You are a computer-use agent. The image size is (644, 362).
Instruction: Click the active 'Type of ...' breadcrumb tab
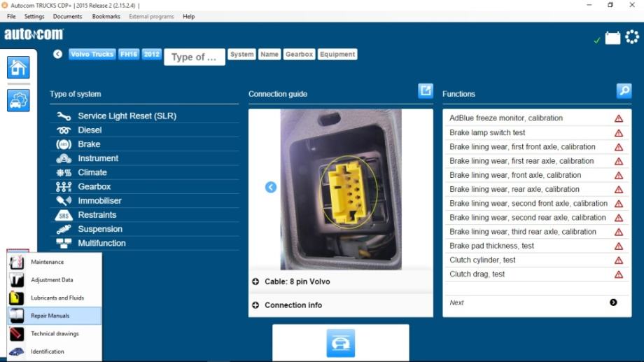tap(195, 57)
